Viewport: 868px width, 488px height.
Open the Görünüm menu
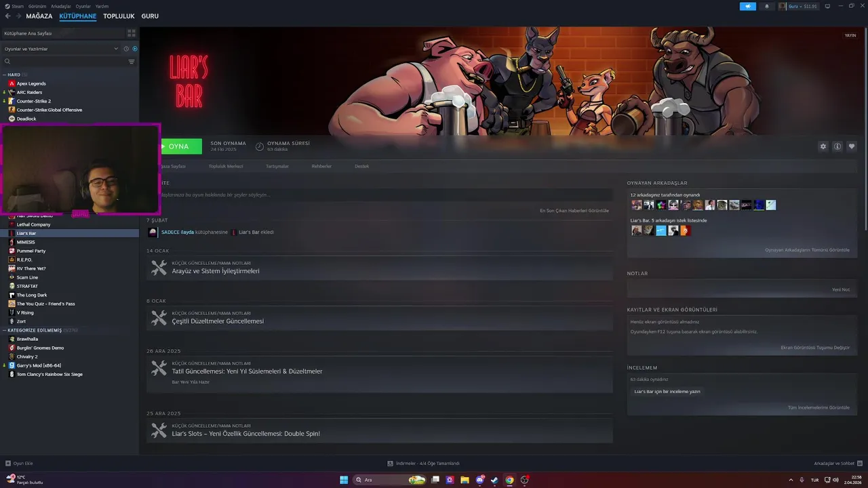tap(37, 6)
